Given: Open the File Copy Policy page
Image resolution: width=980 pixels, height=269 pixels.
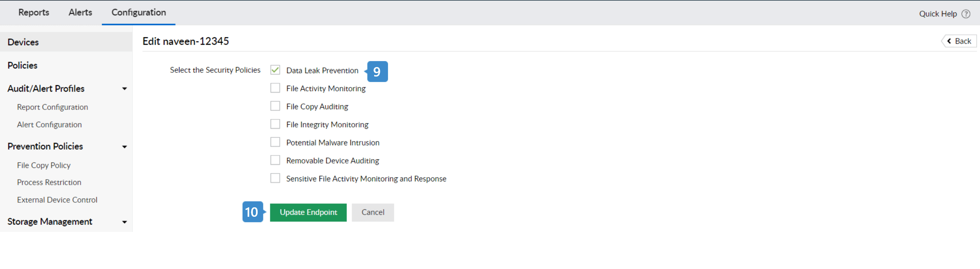Looking at the screenshot, I should click(x=44, y=166).
